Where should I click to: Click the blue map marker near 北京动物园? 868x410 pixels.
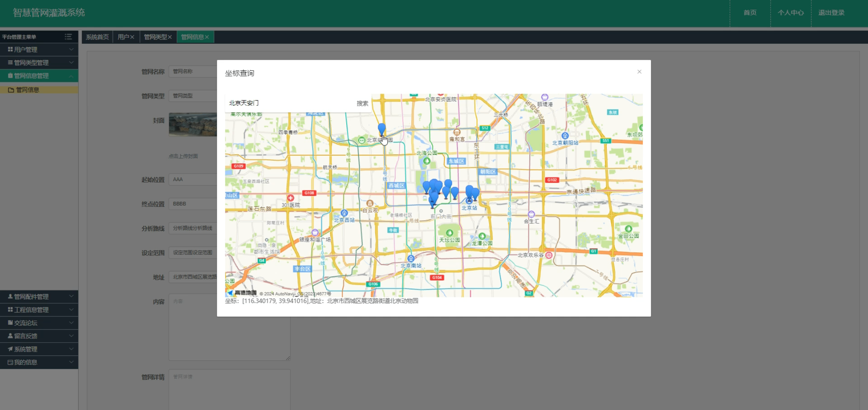[381, 129]
